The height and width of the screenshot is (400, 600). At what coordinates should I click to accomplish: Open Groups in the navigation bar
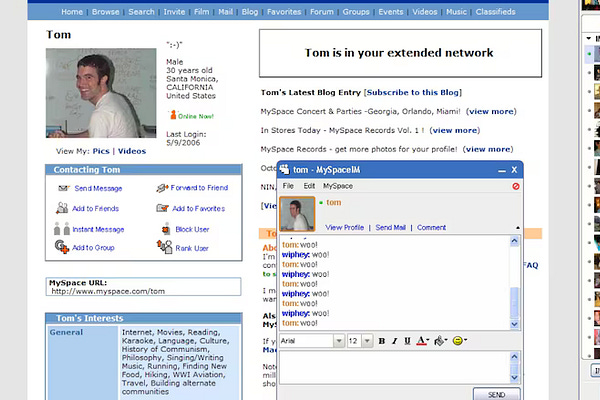pyautogui.click(x=356, y=12)
